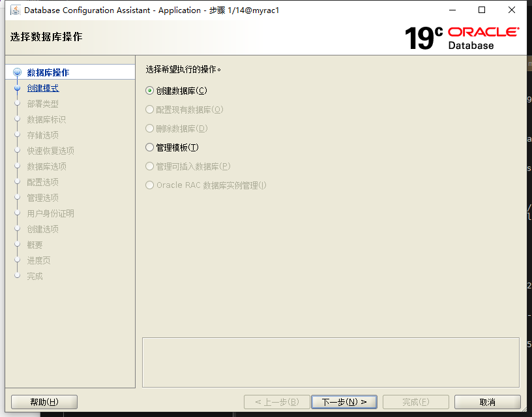Maximize the Database Configuration Assistant window
This screenshot has width=532, height=417.
tap(482, 10)
